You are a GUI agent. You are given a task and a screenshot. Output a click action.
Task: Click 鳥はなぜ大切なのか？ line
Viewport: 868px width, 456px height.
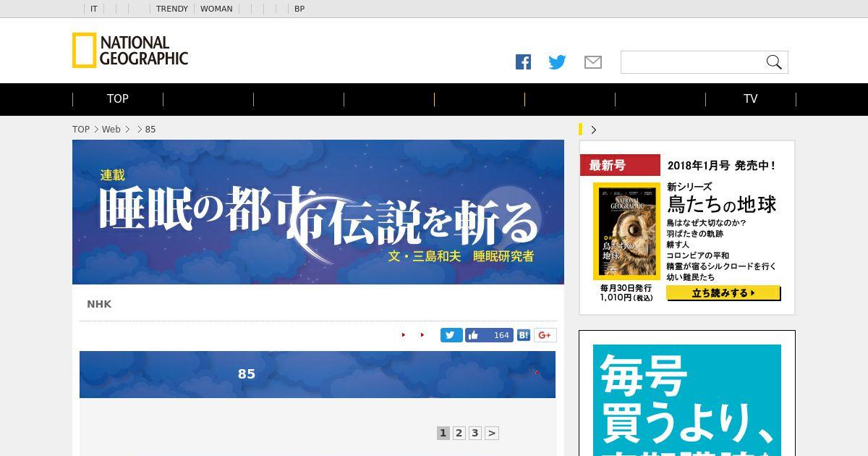point(706,223)
